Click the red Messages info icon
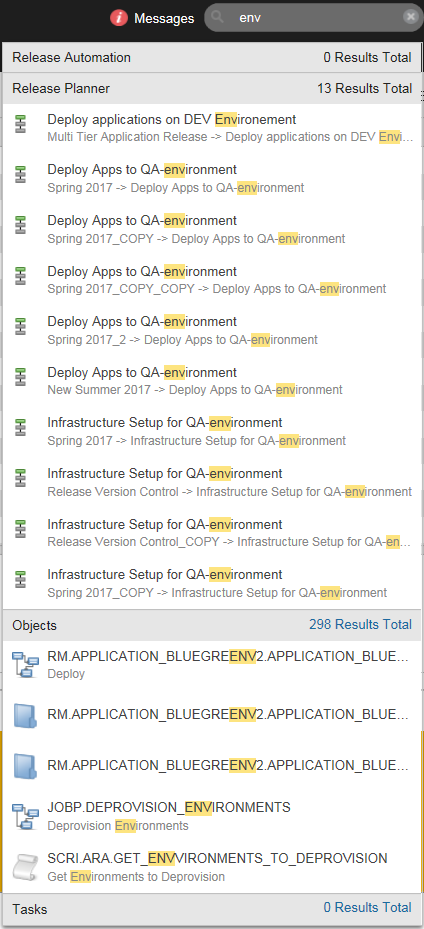This screenshot has height=929, width=424. [x=119, y=18]
